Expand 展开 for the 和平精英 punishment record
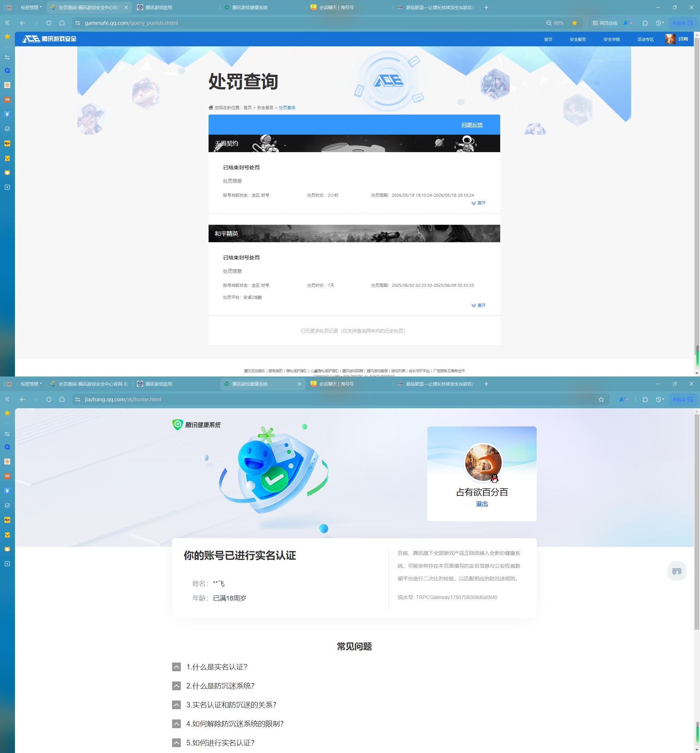Screen dimensions: 700x753 [479, 306]
